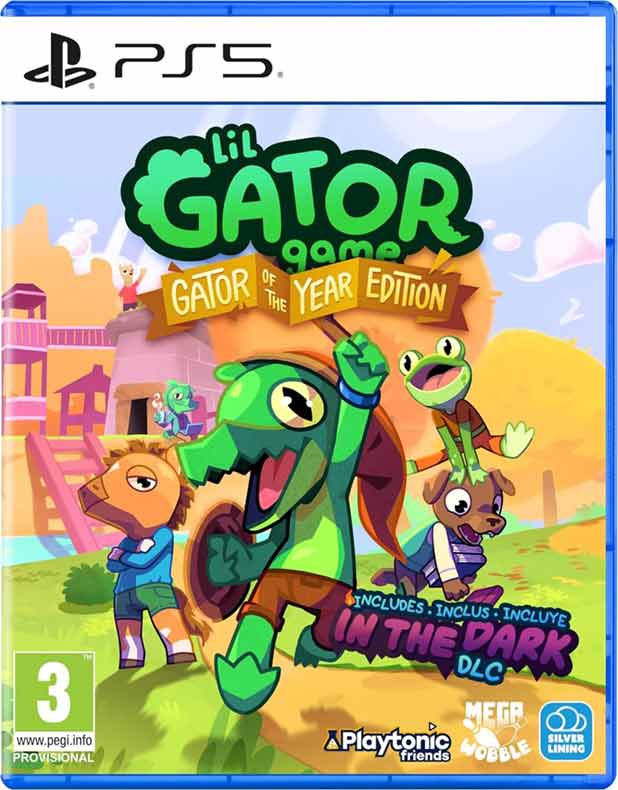Click the PS5 wordmark text
Image resolution: width=618 pixels, height=790 pixels.
pos(194,61)
